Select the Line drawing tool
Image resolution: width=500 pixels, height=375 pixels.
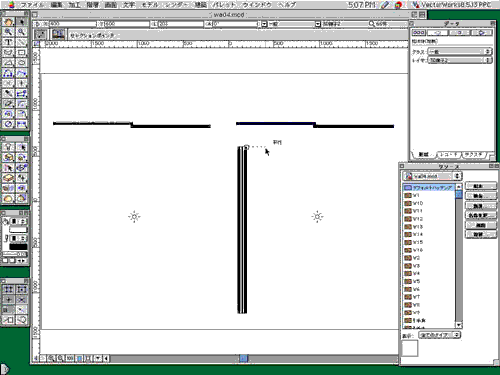coord(22,42)
